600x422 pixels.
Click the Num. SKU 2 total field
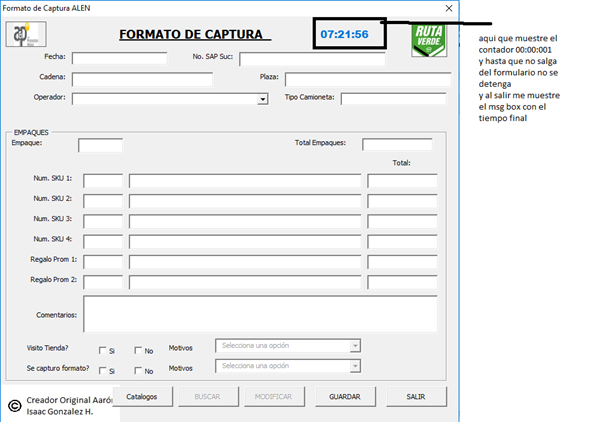402,201
